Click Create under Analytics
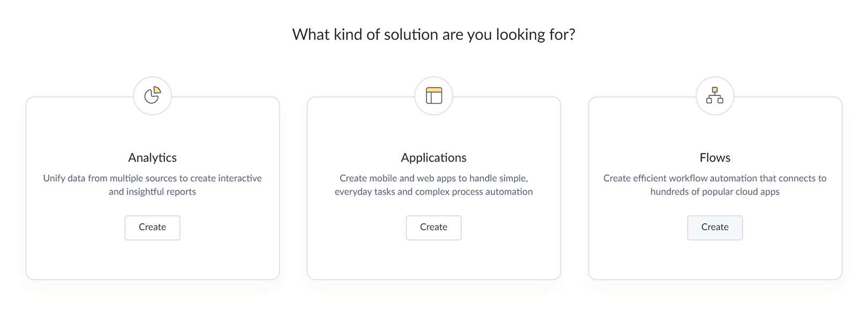868x311 pixels. [152, 227]
